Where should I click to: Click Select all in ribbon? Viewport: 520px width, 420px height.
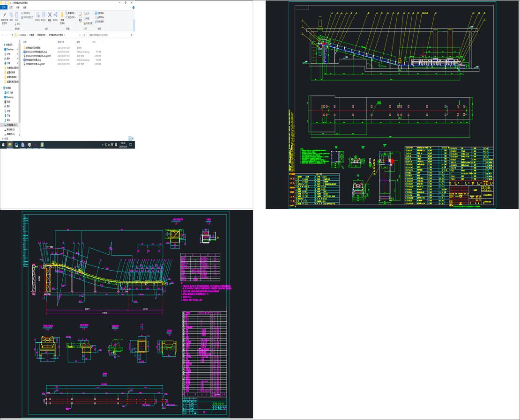click(99, 13)
